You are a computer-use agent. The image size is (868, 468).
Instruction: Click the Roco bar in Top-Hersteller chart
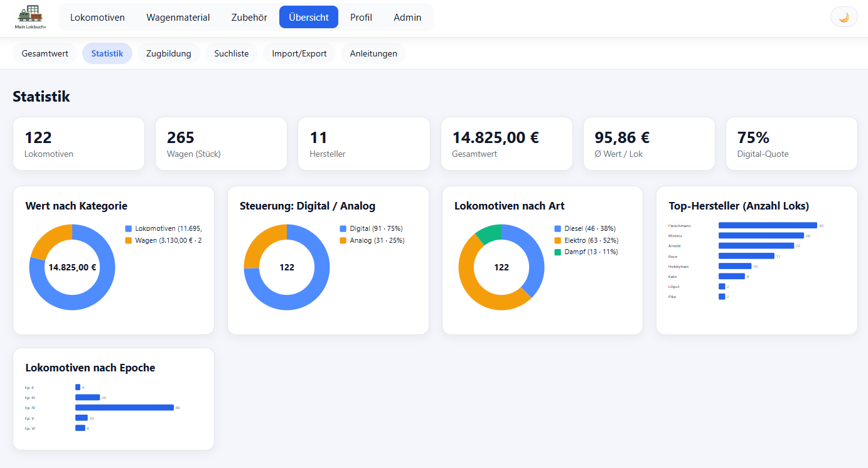point(746,256)
